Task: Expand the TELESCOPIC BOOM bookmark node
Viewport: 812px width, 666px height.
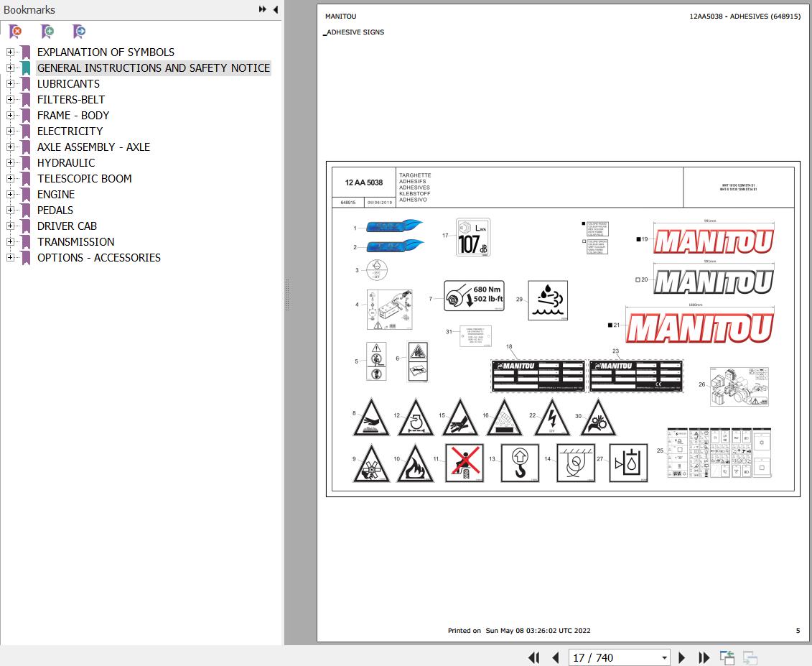Action: 10,178
